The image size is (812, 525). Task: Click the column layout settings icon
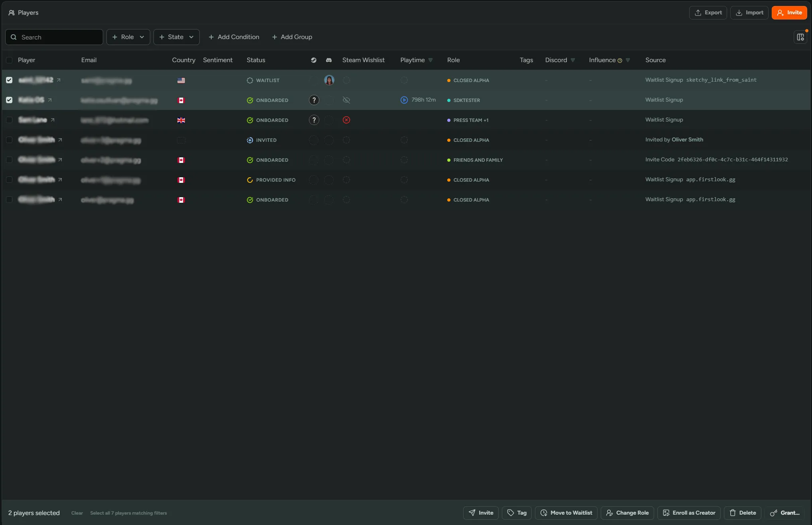800,37
